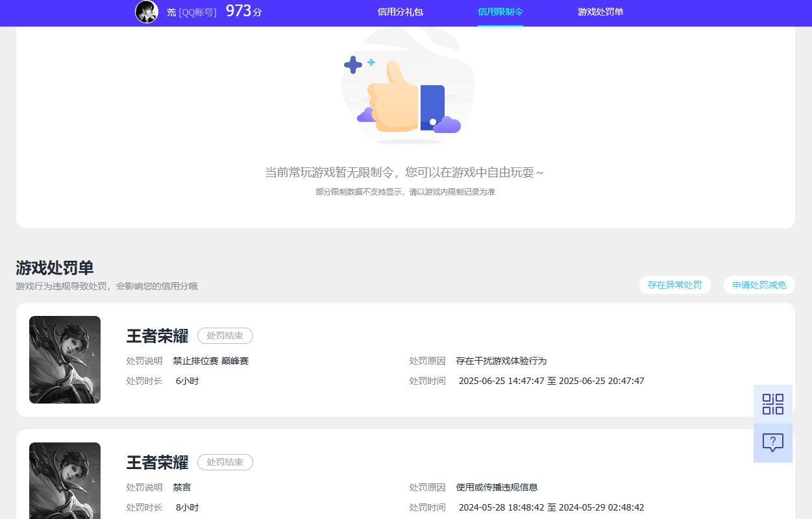Click text 存在干扰游戏体验行为
The width and height of the screenshot is (812, 519).
pyautogui.click(x=501, y=361)
